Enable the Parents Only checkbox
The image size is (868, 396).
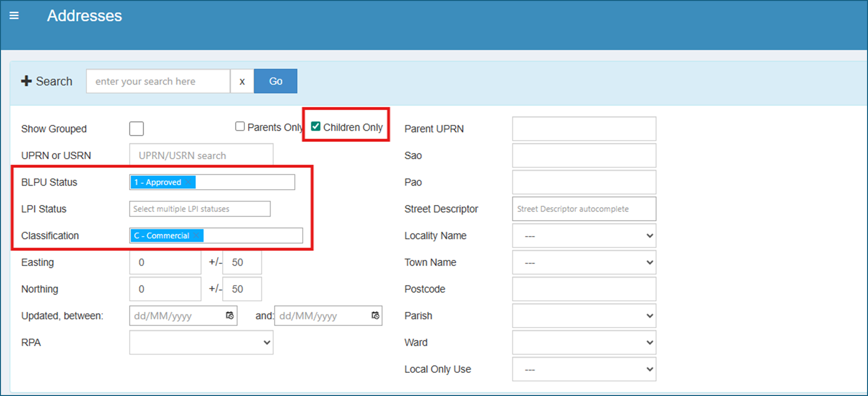pos(240,127)
